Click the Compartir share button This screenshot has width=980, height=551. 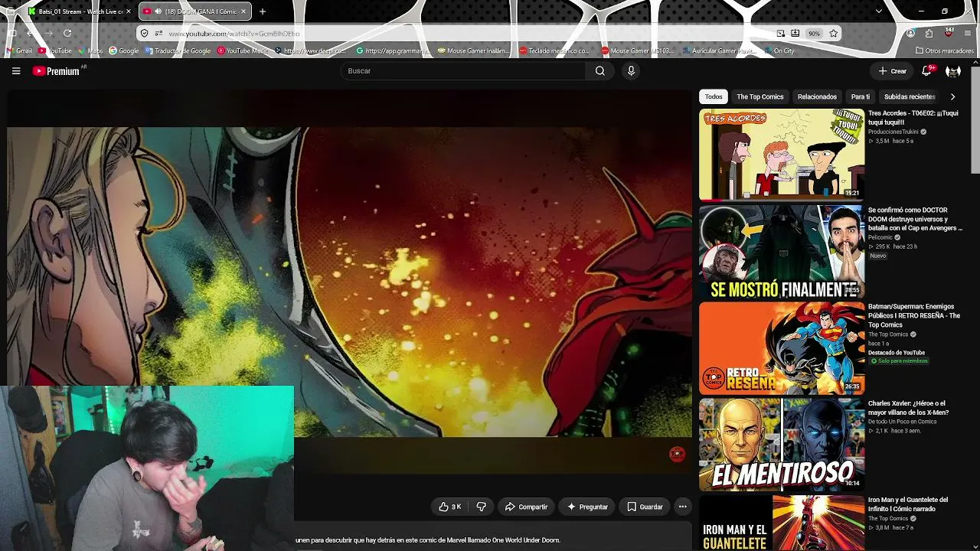click(527, 507)
